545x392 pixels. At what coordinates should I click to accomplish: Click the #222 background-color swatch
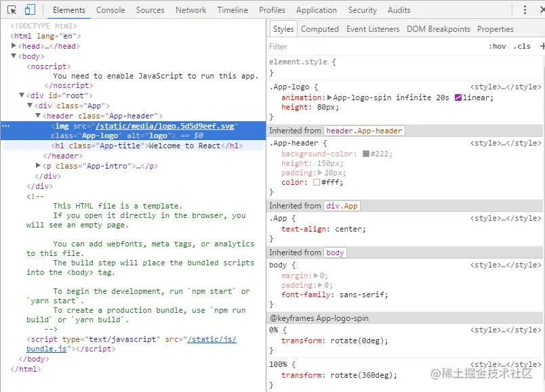pyautogui.click(x=365, y=154)
